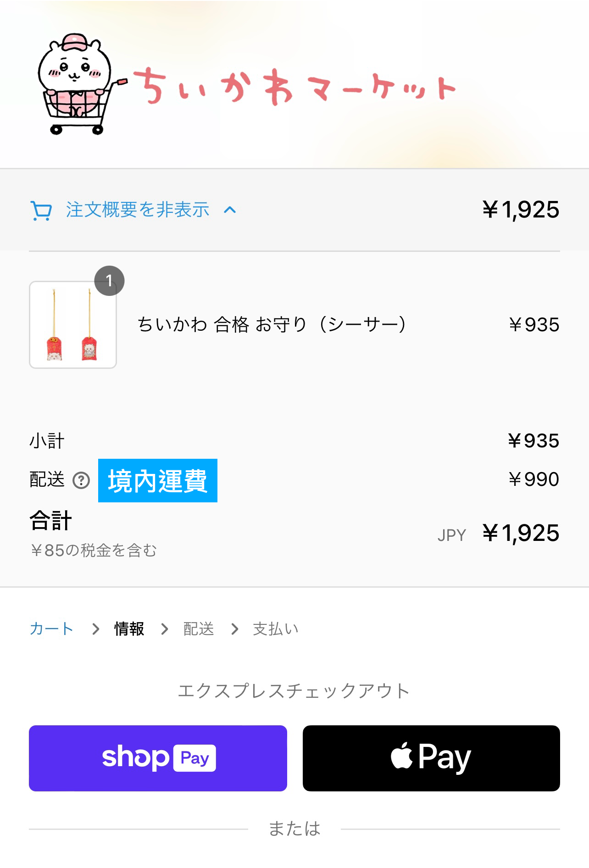
Task: Collapse order summary with the up chevron
Action: point(230,210)
